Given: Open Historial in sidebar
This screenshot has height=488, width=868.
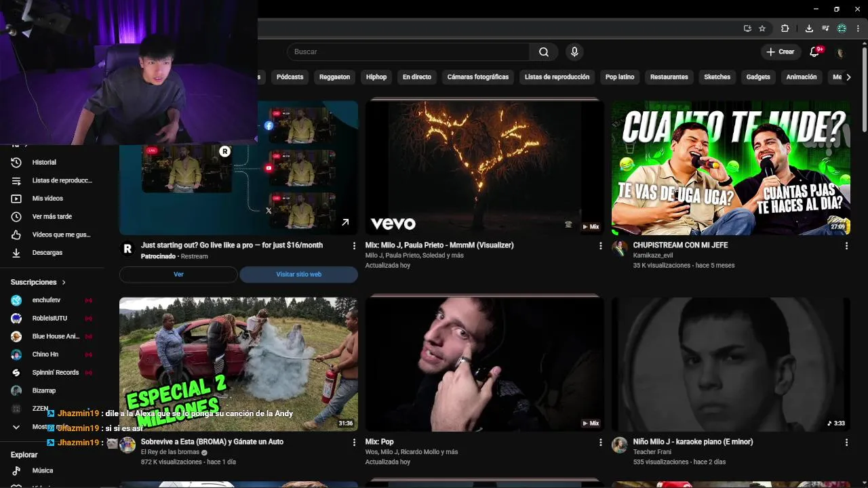Looking at the screenshot, I should pos(52,162).
